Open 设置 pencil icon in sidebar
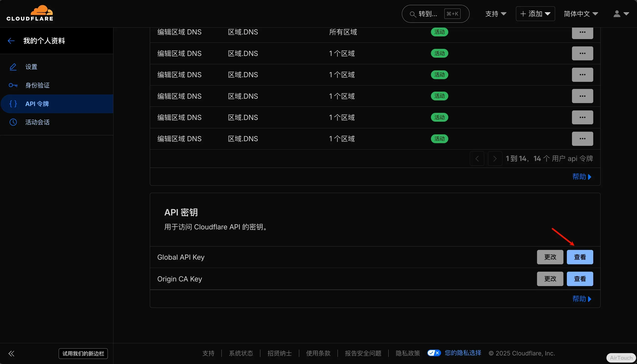 click(13, 67)
